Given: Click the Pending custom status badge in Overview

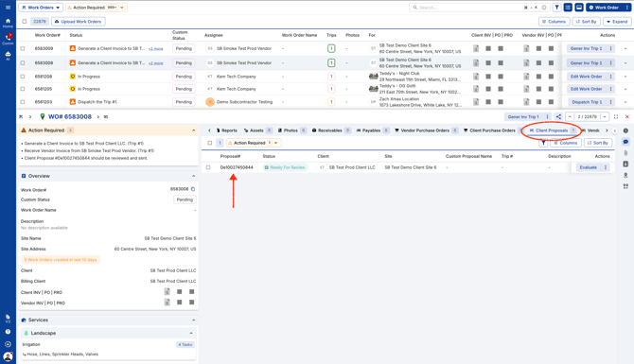Looking at the screenshot, I should (x=185, y=199).
